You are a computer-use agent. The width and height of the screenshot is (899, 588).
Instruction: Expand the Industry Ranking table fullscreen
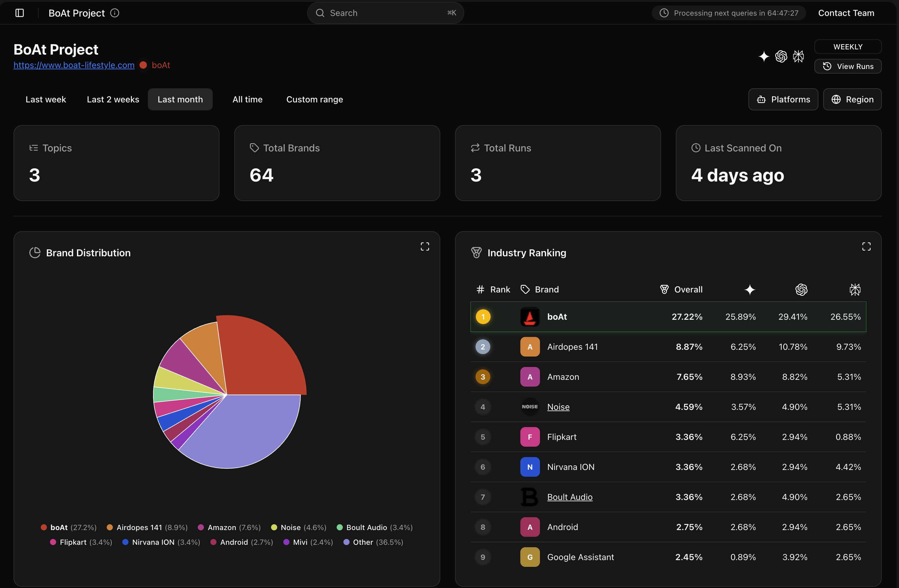click(866, 246)
